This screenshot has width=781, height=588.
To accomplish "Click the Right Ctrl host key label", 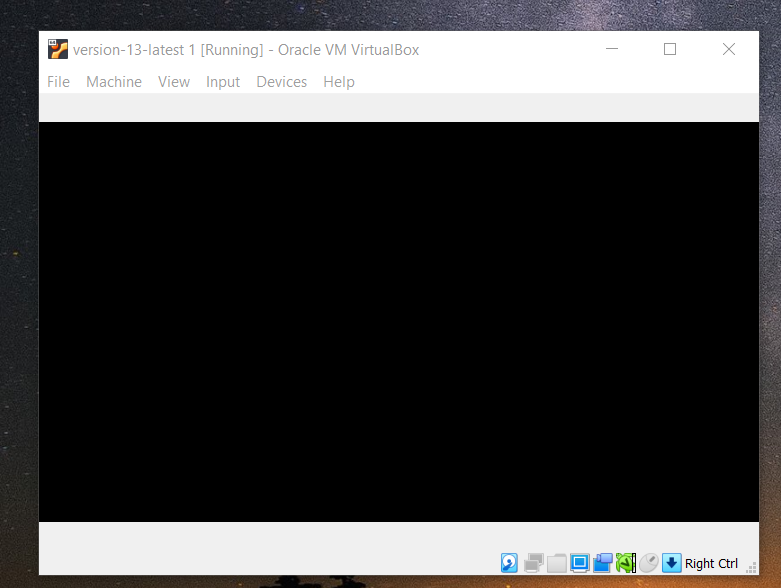I will [711, 564].
